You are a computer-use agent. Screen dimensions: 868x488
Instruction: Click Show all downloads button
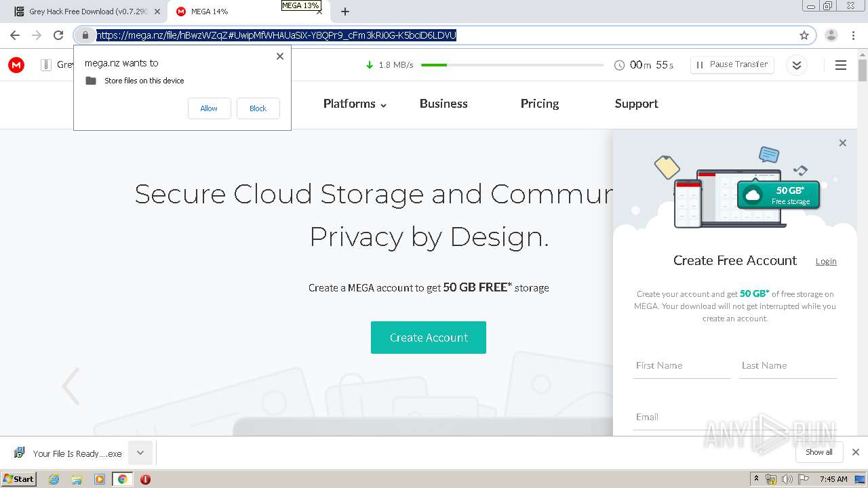tap(819, 452)
